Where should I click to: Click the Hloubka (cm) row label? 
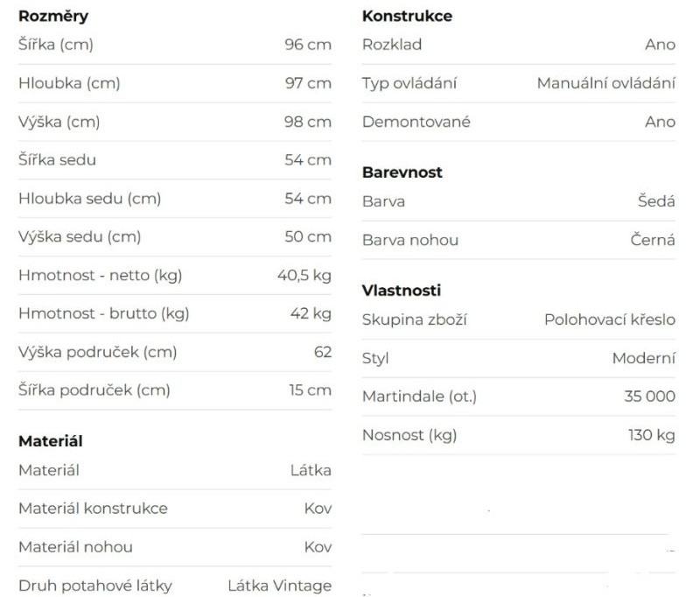click(x=69, y=83)
